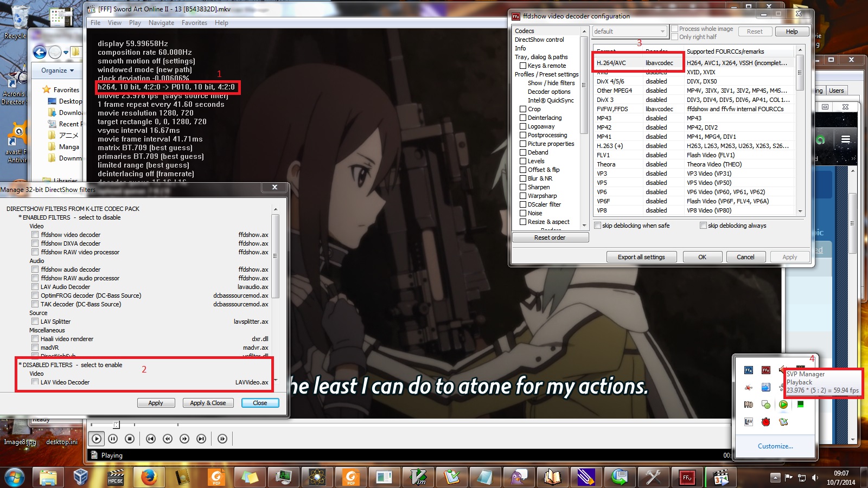Viewport: 868px width, 488px height.
Task: Click the LAV tray icon
Action: click(749, 421)
